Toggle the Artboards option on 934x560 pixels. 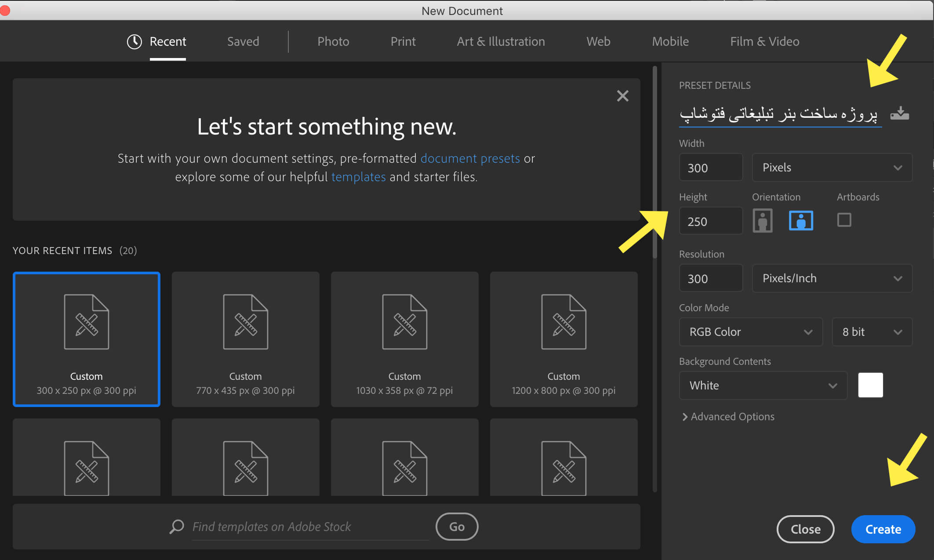(843, 220)
